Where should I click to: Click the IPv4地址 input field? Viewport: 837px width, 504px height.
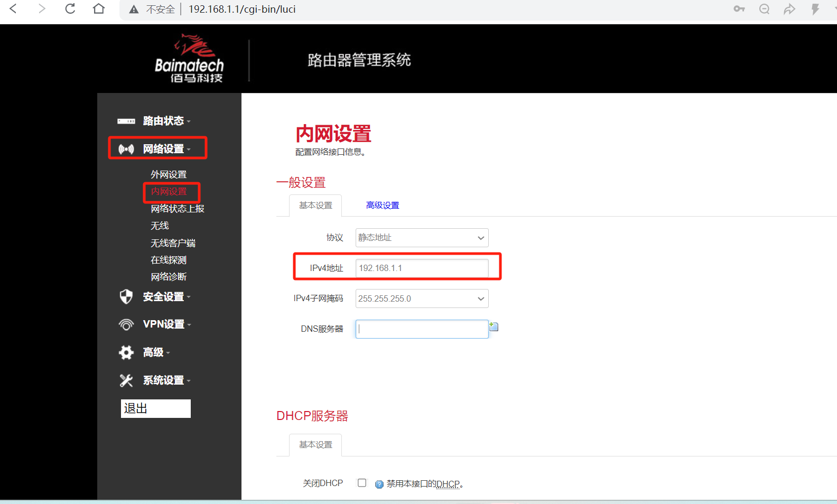coord(422,268)
